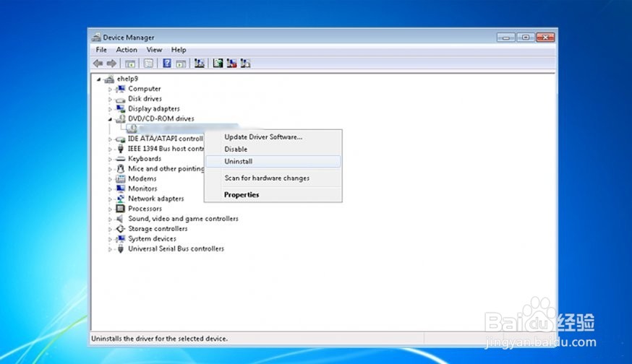This screenshot has height=364, width=632.
Task: Click the Universal Serial Bus controllers icon
Action: tap(120, 249)
